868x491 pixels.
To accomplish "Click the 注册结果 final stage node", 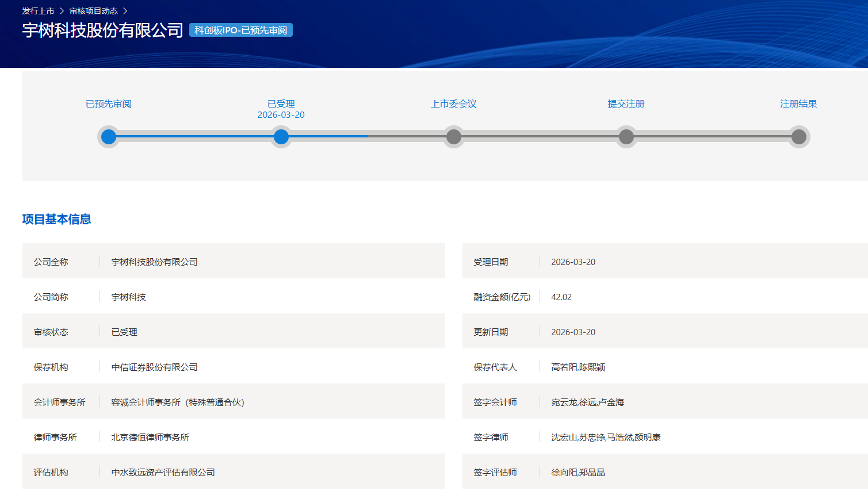I will [x=799, y=137].
